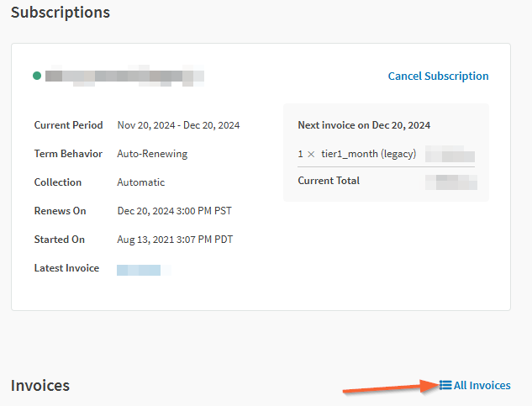This screenshot has height=406, width=532.
Task: Click the Current Period date range
Action: tap(178, 125)
